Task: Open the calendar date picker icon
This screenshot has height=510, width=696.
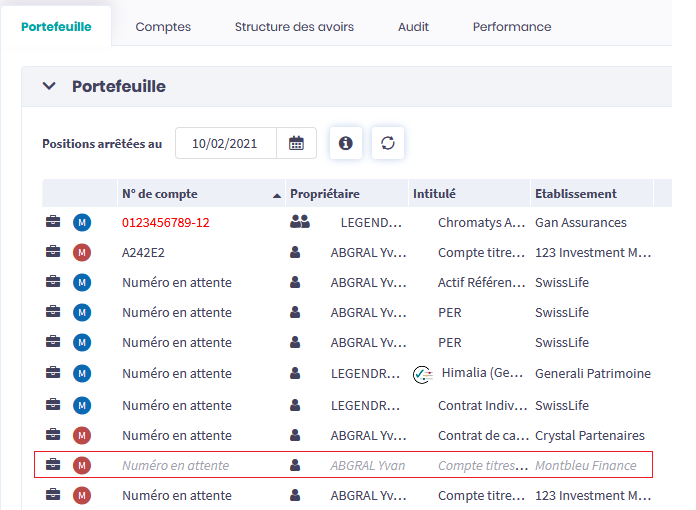Action: pyautogui.click(x=296, y=143)
